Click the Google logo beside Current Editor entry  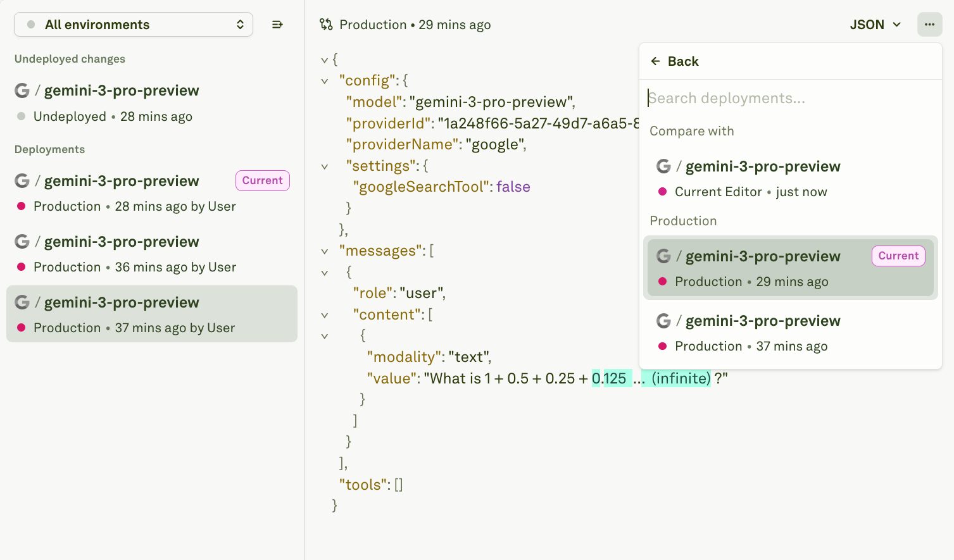(x=663, y=166)
